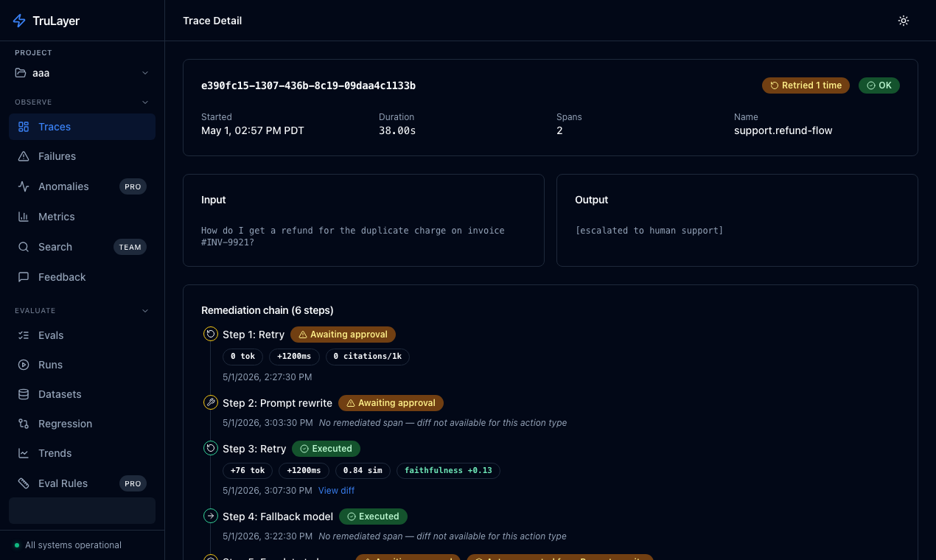
Task: Open the aaa project dropdown
Action: click(82, 73)
